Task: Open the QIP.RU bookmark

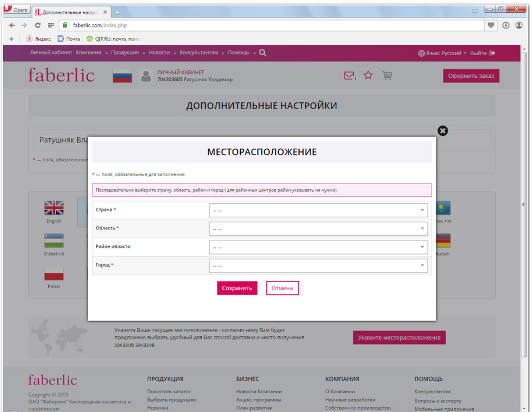Action: [114, 39]
